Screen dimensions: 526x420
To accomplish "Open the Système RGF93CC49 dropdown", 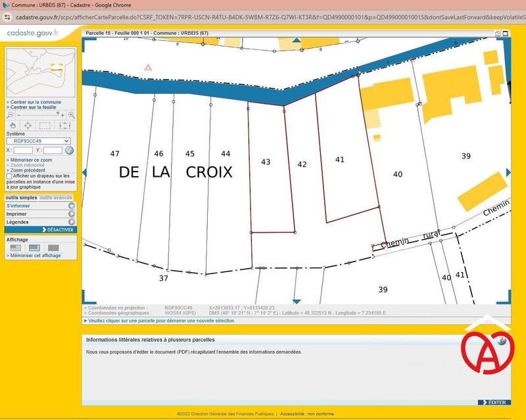I will 39,141.
